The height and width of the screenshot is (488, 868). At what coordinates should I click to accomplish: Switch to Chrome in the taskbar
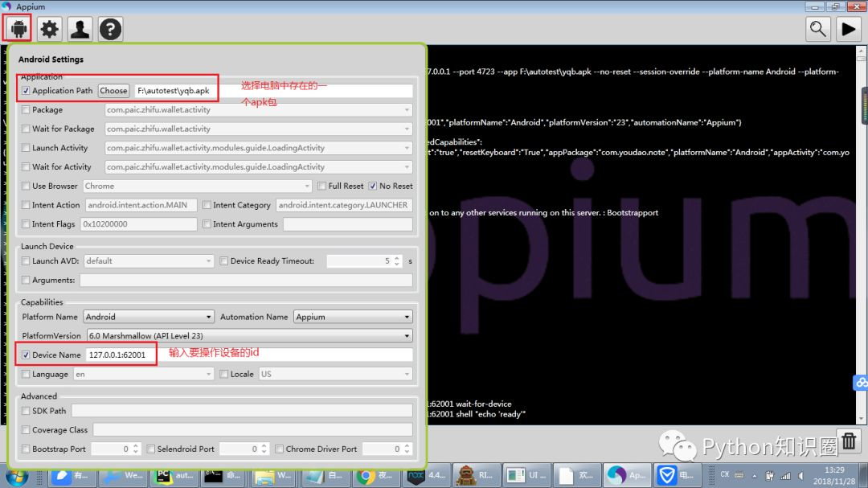[375, 475]
